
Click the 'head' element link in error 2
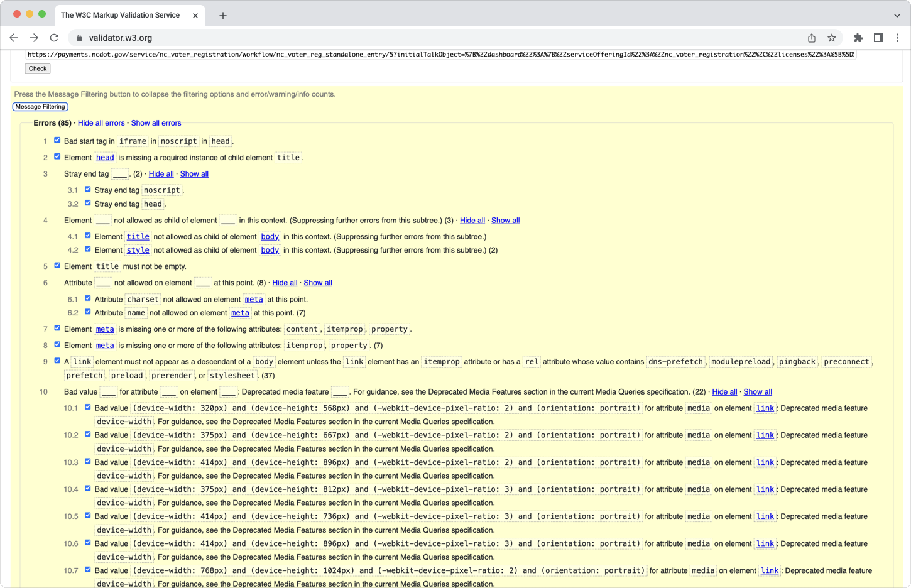click(105, 158)
